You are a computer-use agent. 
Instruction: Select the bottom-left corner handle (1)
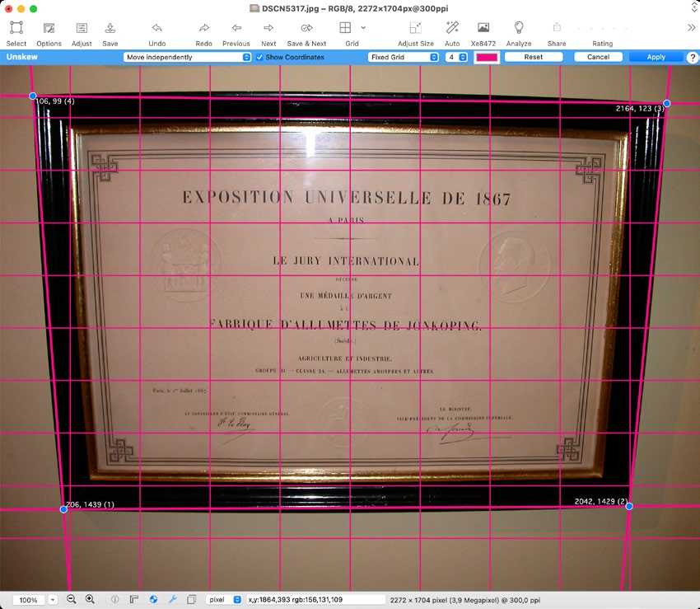point(64,509)
